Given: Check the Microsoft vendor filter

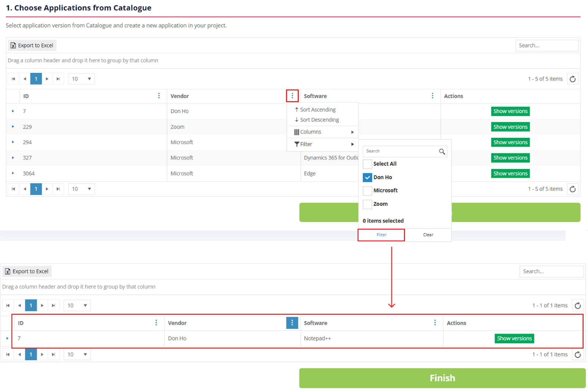Looking at the screenshot, I should point(367,190).
